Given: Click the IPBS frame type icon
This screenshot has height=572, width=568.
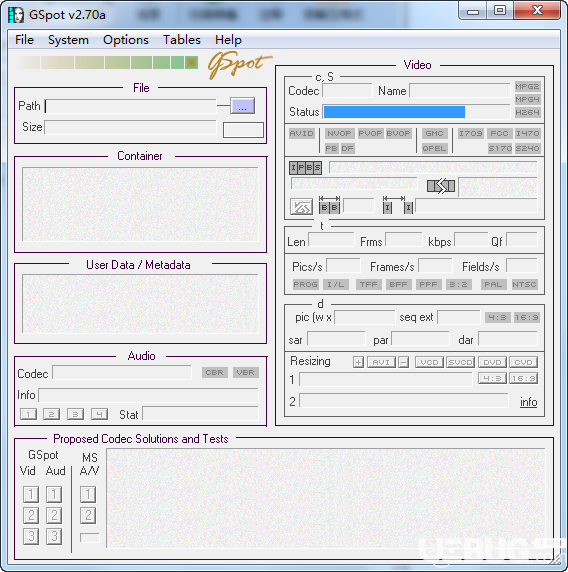Looking at the screenshot, I should 305,168.
